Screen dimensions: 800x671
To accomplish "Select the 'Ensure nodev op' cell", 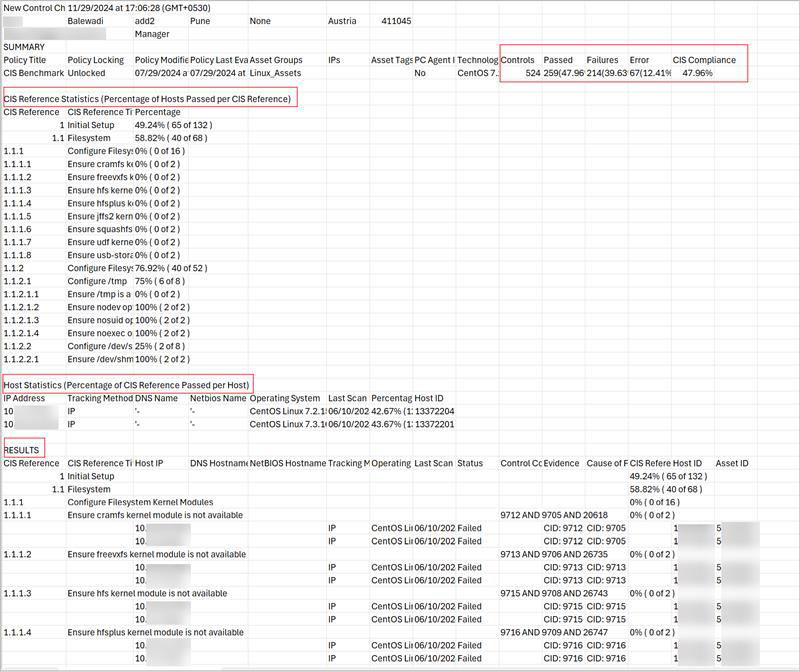I will [x=99, y=307].
